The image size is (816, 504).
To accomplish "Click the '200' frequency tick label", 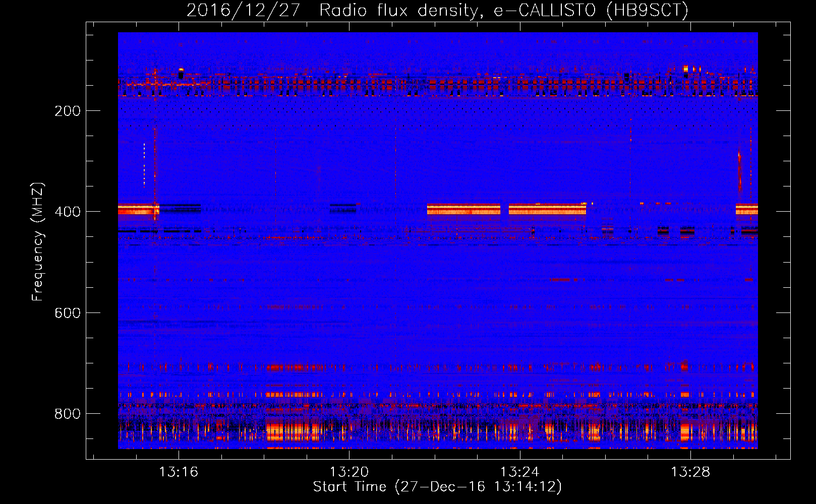I will point(68,111).
